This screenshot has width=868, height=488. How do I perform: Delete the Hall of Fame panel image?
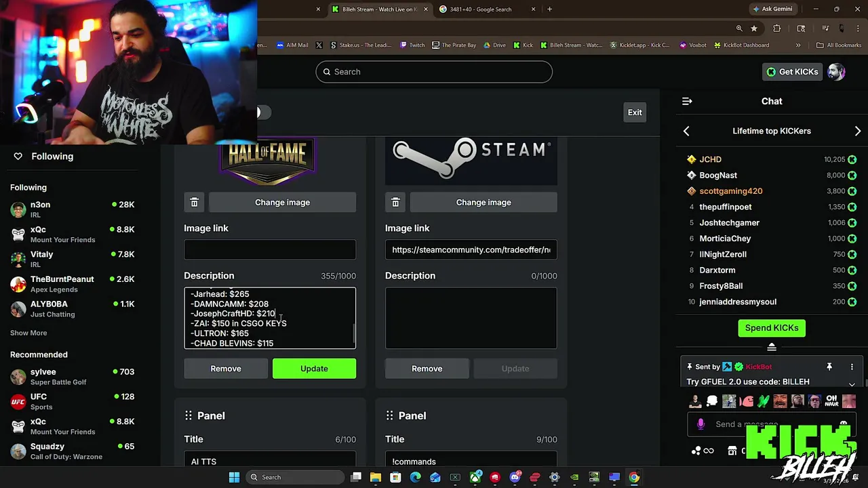point(194,202)
